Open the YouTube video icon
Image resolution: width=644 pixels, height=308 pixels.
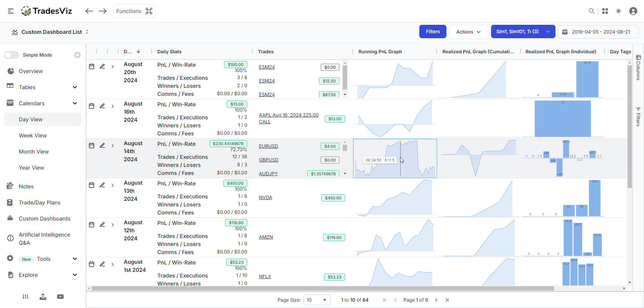tap(60, 297)
